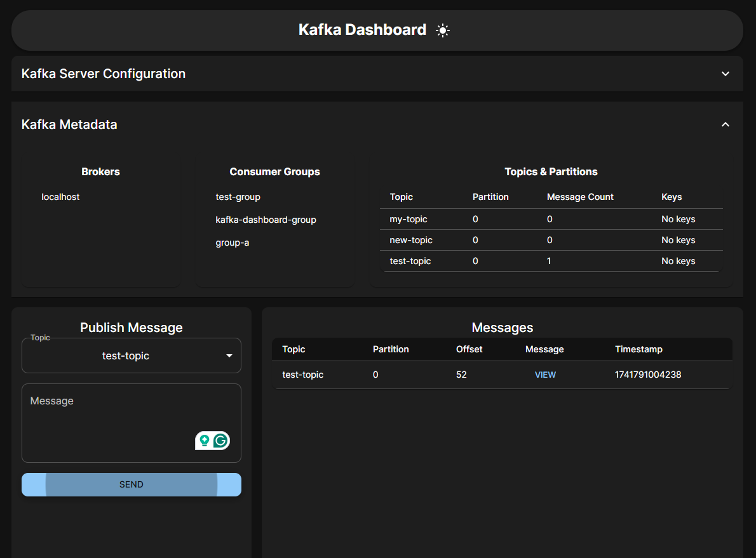The image size is (756, 558).
Task: Click Kafka Dashboard title
Action: coord(362,30)
